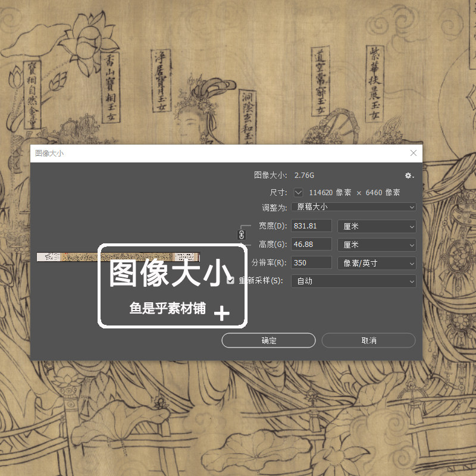Click 取消 to cancel the dialog
The height and width of the screenshot is (476, 476).
[368, 340]
